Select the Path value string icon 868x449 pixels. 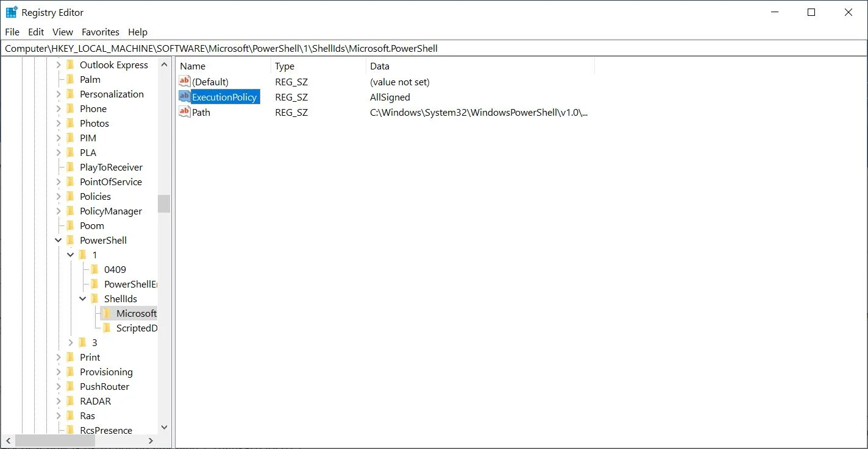[185, 112]
